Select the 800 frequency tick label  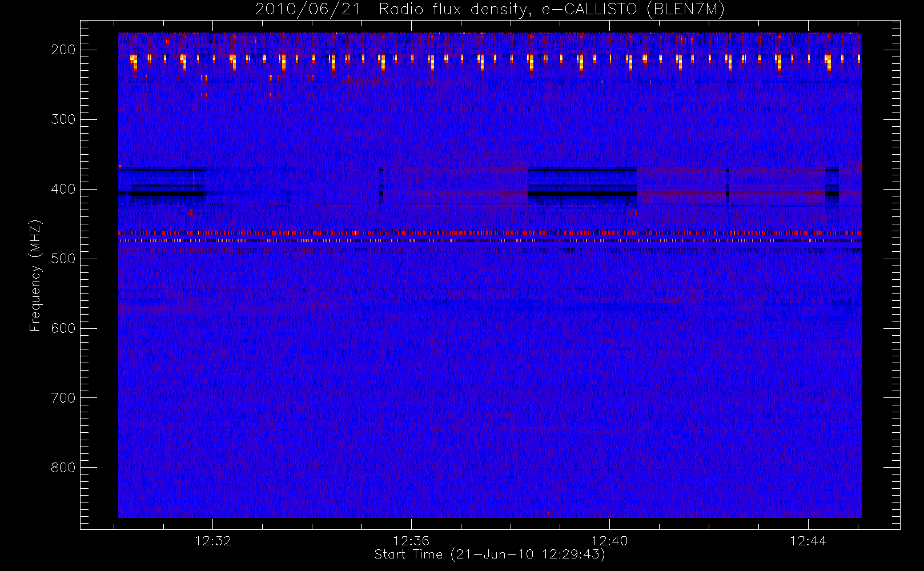coord(63,468)
